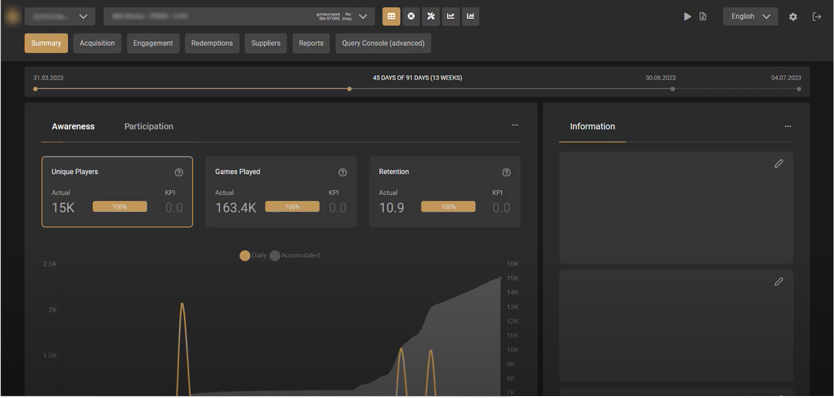Click help icon on Retention card
Image resolution: width=834 pixels, height=398 pixels.
pos(506,172)
